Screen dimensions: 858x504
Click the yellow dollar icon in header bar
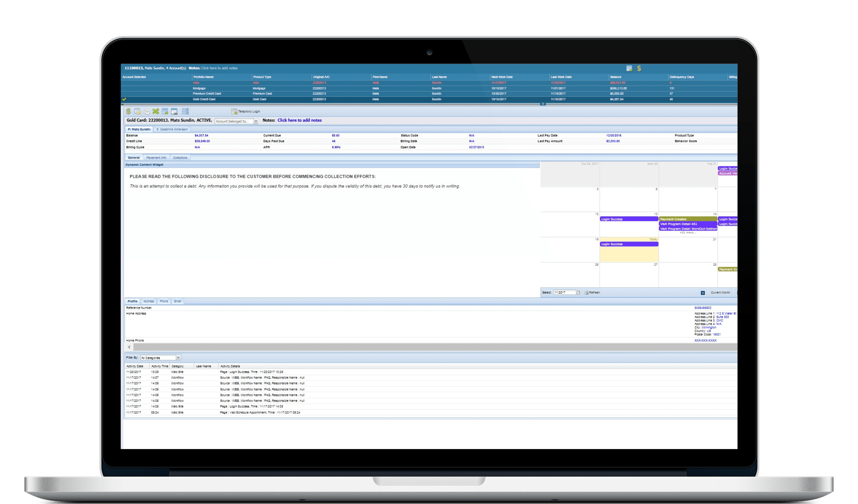coord(639,68)
